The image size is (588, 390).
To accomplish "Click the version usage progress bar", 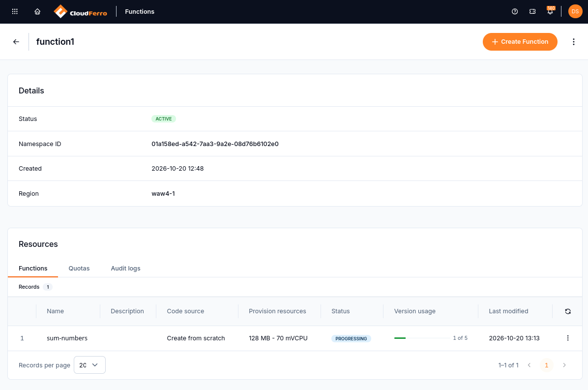I will tap(422, 338).
